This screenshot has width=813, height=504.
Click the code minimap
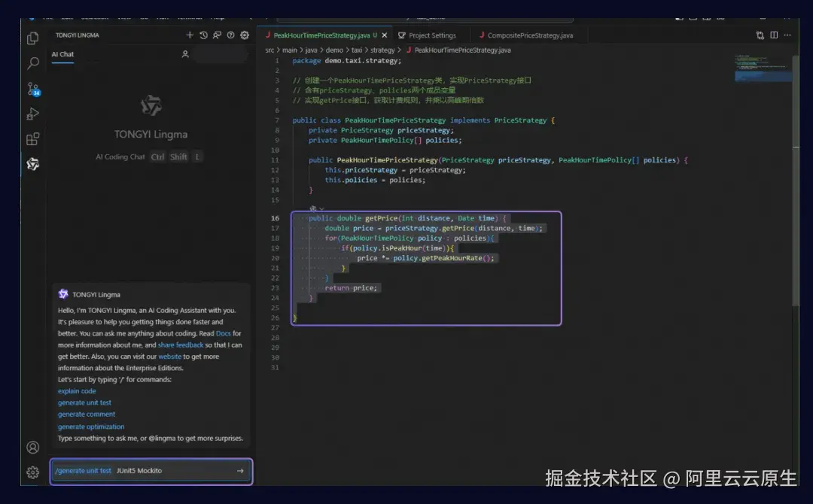click(x=763, y=68)
